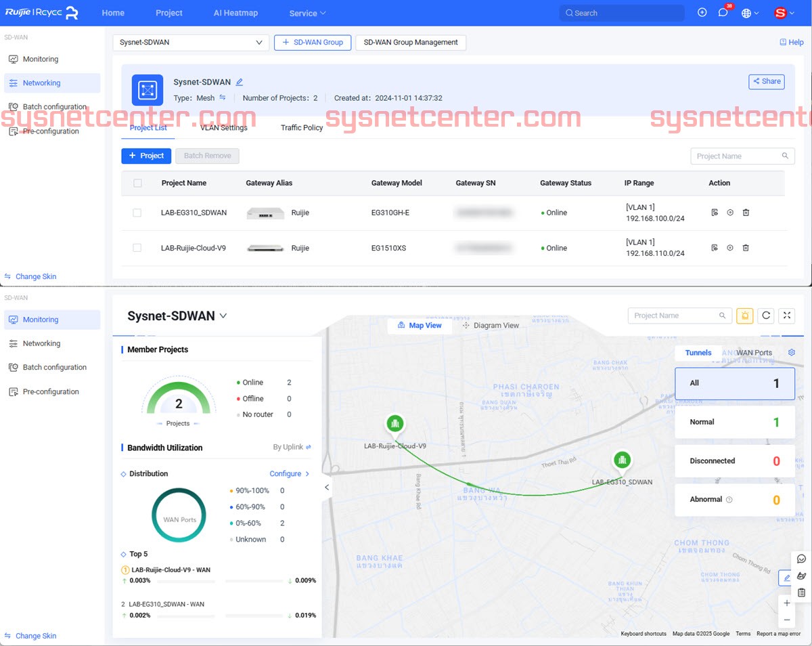Image resolution: width=812 pixels, height=646 pixels.
Task: Select the Abnormal tunnels card
Action: pos(735,500)
